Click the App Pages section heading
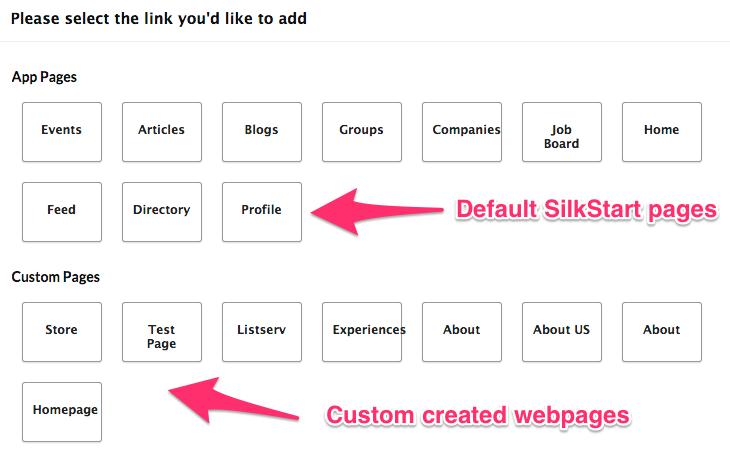Viewport: 730px width, 456px height. click(44, 77)
